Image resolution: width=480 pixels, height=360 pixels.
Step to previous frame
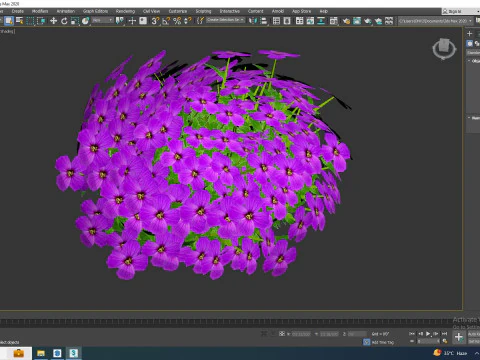(420, 333)
